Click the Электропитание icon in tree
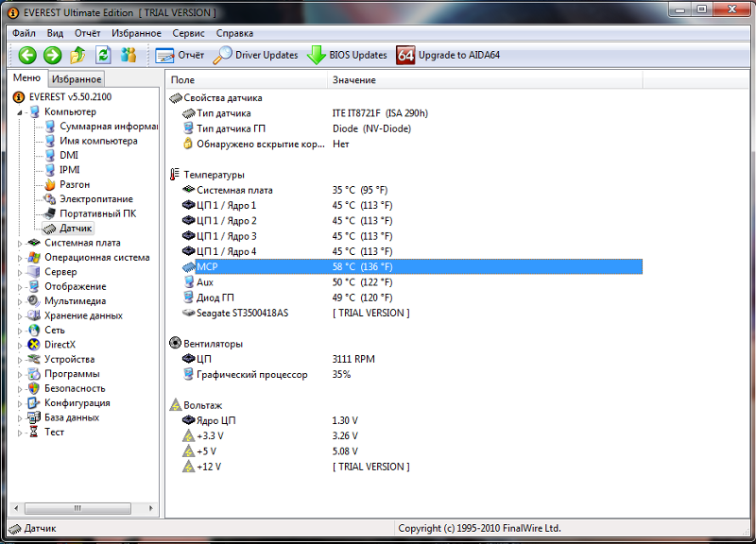 click(x=50, y=199)
